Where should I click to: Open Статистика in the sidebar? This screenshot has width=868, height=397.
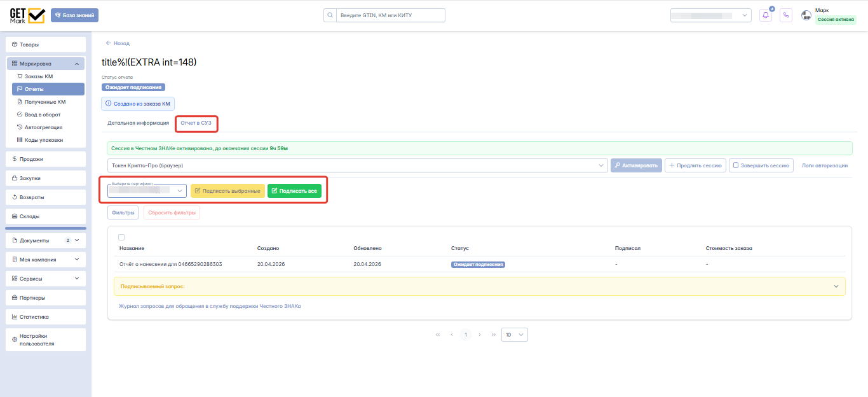(46, 317)
